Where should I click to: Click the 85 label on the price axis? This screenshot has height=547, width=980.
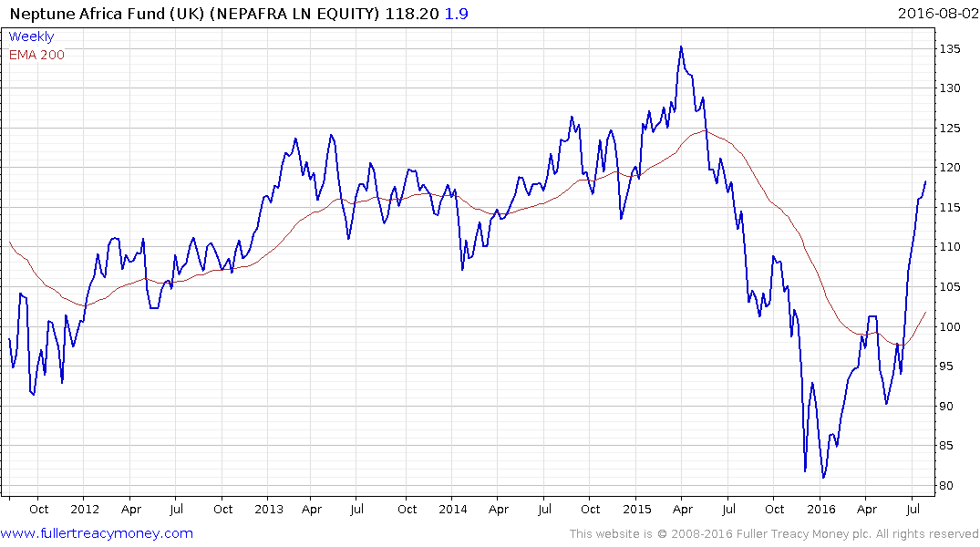point(947,446)
